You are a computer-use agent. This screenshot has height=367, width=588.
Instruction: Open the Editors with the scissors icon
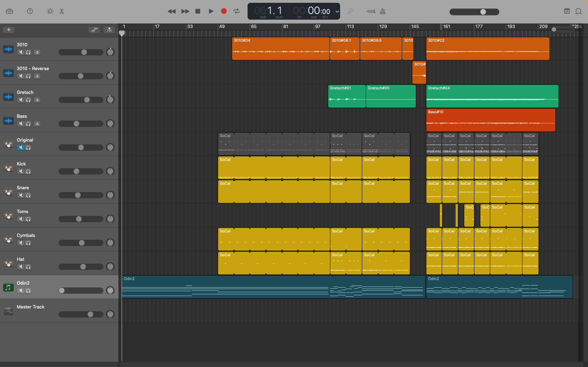point(62,11)
